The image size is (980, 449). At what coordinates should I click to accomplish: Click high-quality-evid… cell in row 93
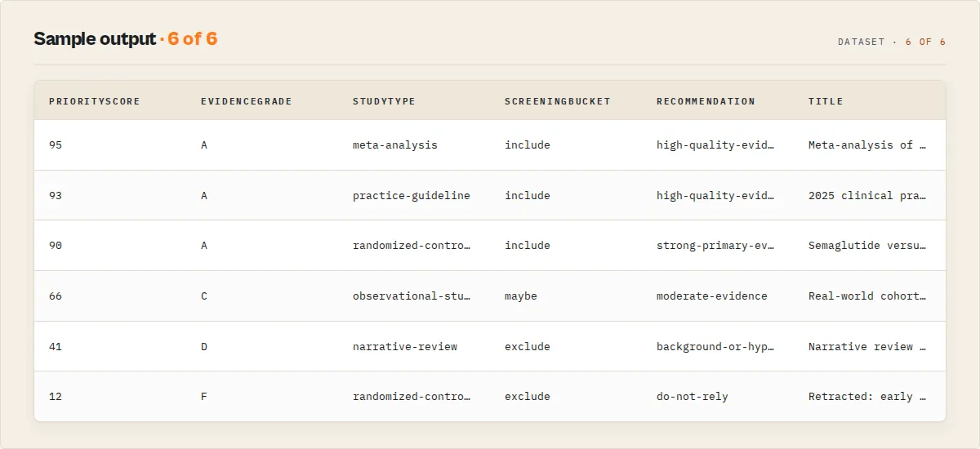[x=715, y=196]
